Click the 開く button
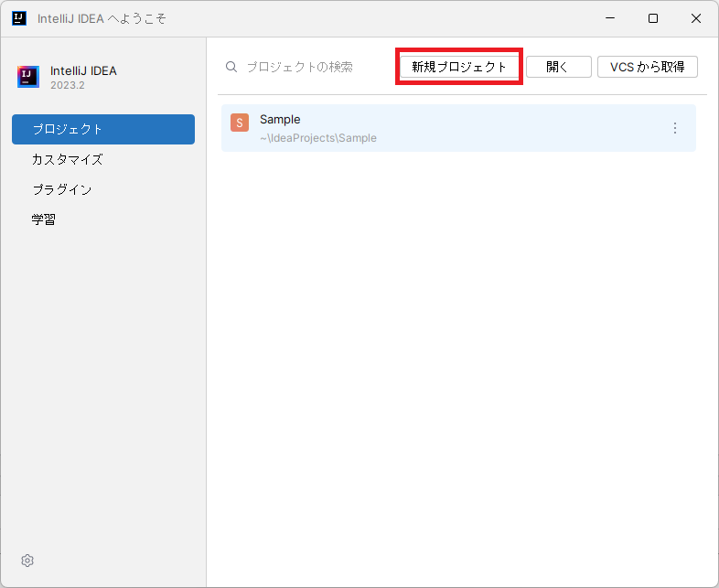Image resolution: width=719 pixels, height=588 pixels. (x=559, y=67)
